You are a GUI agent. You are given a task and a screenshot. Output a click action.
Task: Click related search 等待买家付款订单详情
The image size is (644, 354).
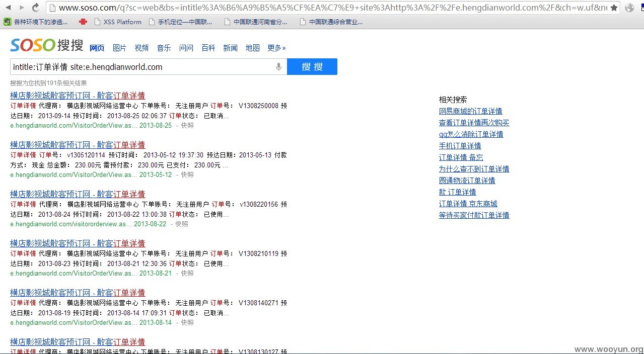click(x=474, y=215)
